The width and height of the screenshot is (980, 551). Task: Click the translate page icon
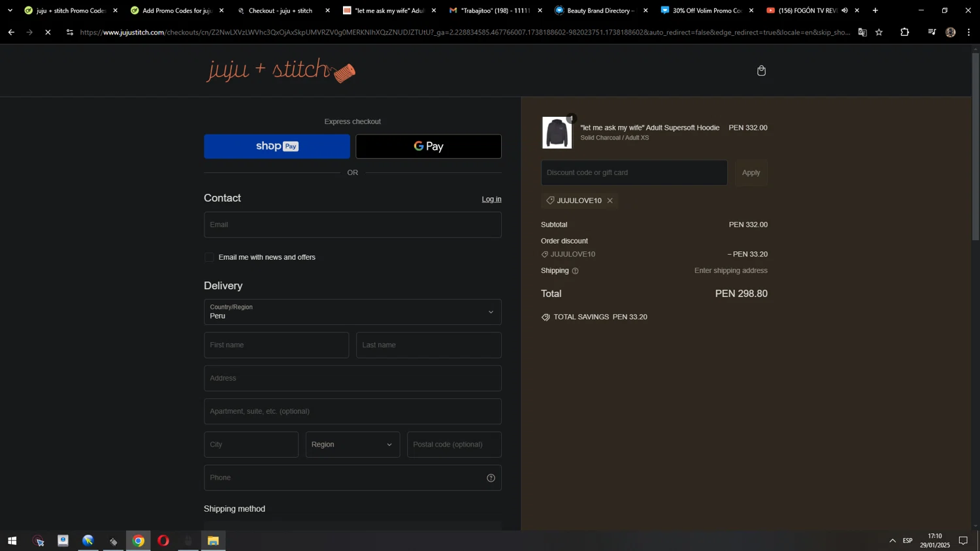[x=862, y=32]
